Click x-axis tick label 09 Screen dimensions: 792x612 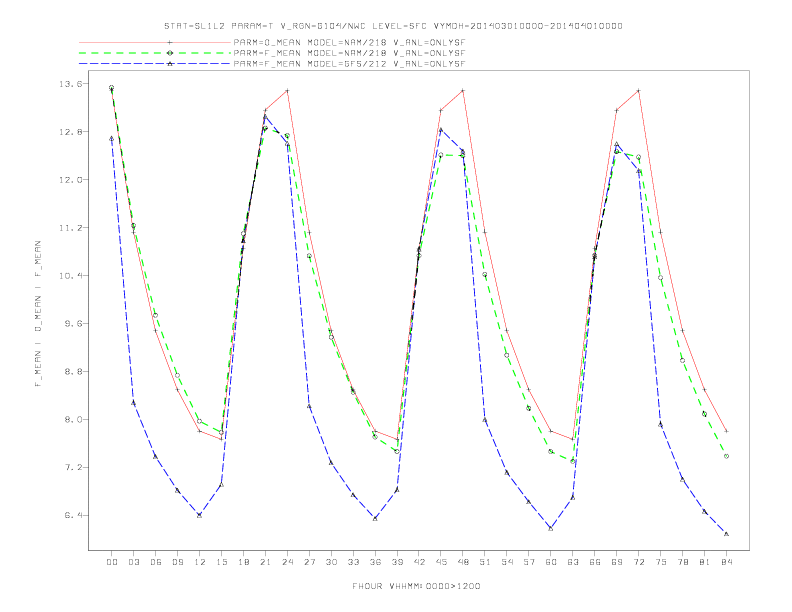click(177, 562)
